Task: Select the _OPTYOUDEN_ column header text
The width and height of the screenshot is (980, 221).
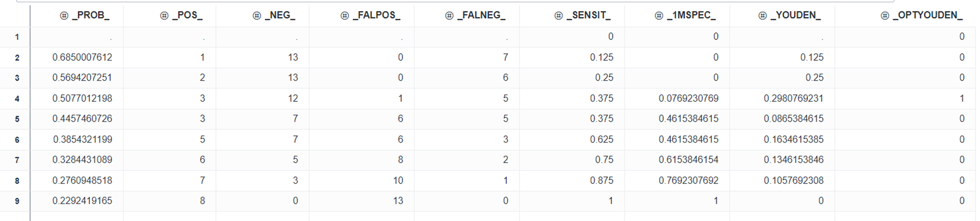Action: click(x=927, y=15)
